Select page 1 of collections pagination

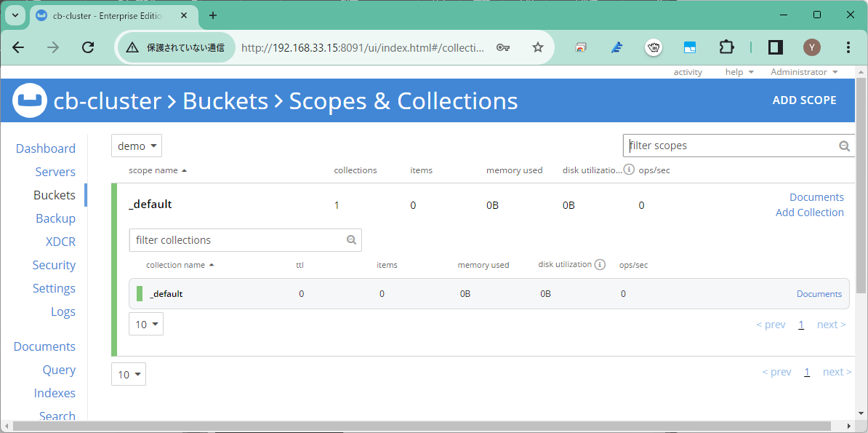(x=801, y=325)
